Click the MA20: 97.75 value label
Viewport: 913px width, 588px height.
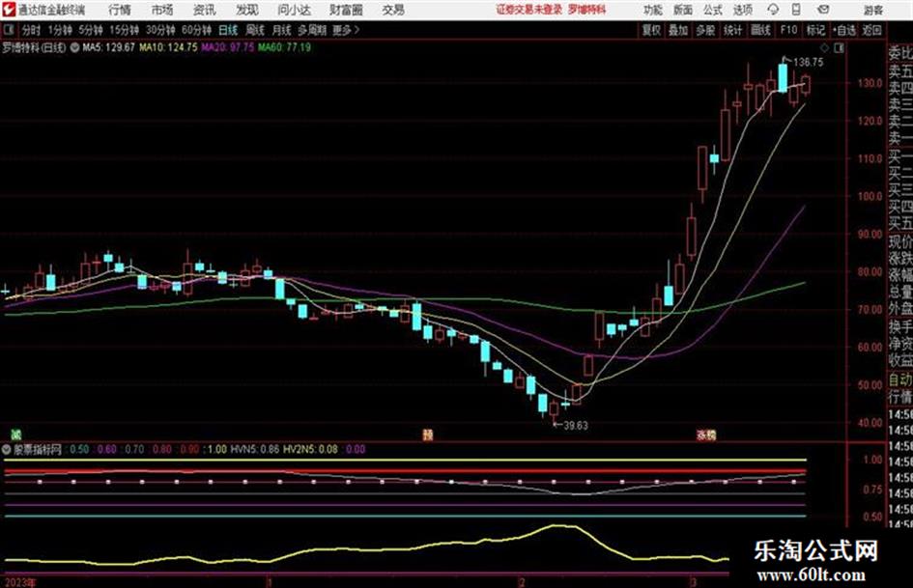[x=228, y=47]
